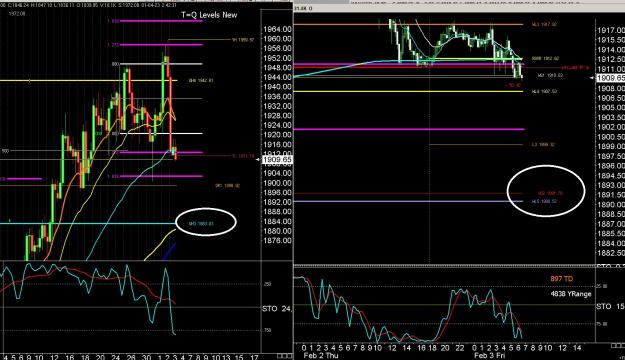The image size is (625, 360).
Task: Select the orange horizontal line atop right chart
Action: pos(408,24)
